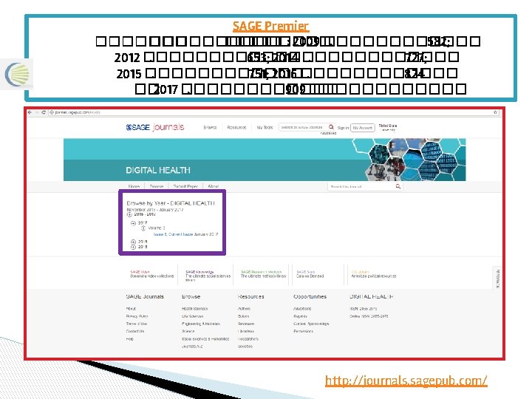Open the About footer link
This screenshot has height=399, width=532.
[x=131, y=309]
